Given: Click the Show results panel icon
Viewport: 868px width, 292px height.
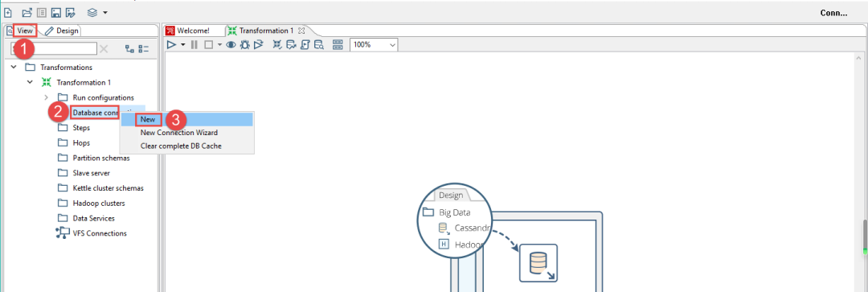Looking at the screenshot, I should pos(338,45).
